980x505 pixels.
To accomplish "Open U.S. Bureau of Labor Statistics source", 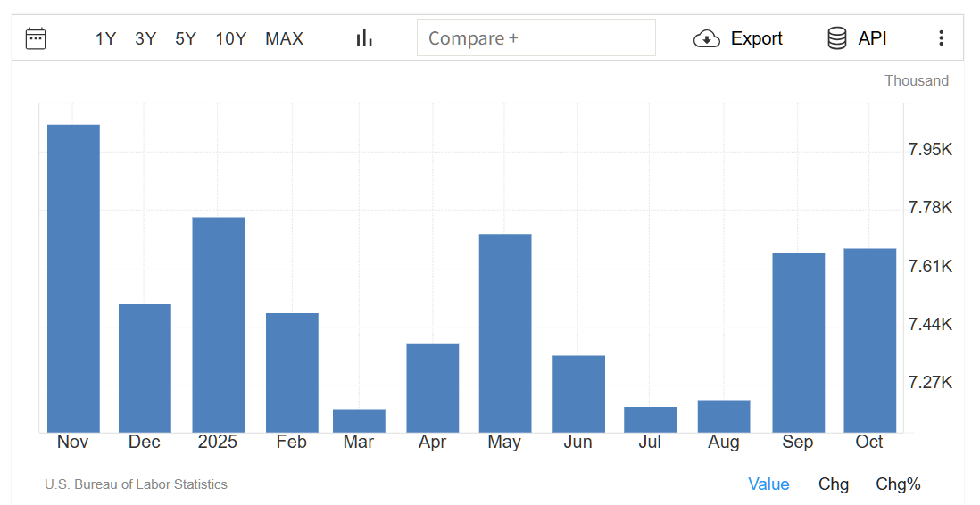I will tap(136, 484).
